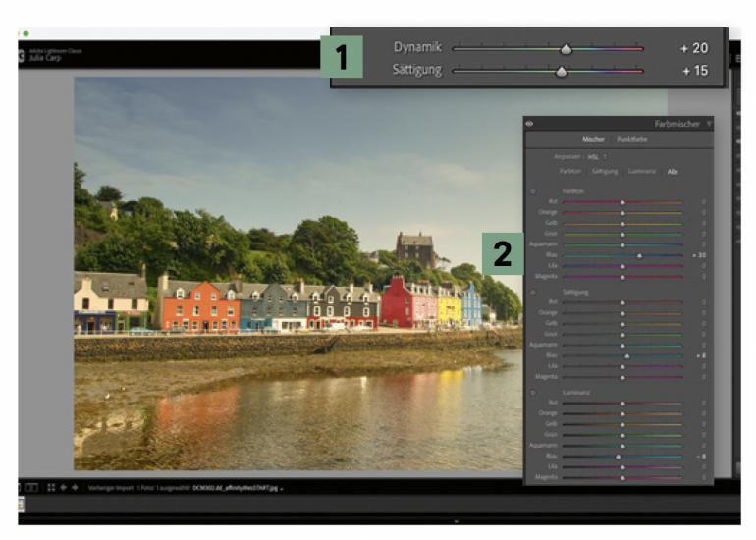Image resolution: width=756 pixels, height=540 pixels.
Task: Adjust the Sättigung Aquamarin slider
Action: (x=622, y=346)
